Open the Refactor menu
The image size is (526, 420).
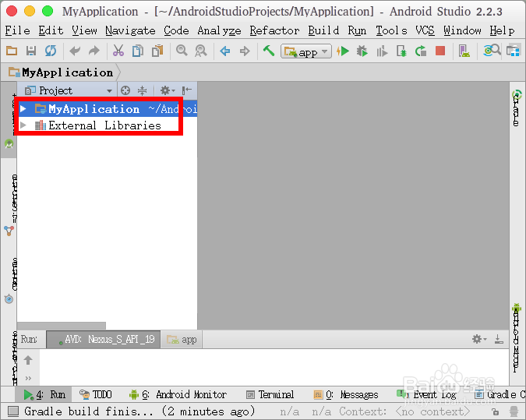tap(274, 30)
